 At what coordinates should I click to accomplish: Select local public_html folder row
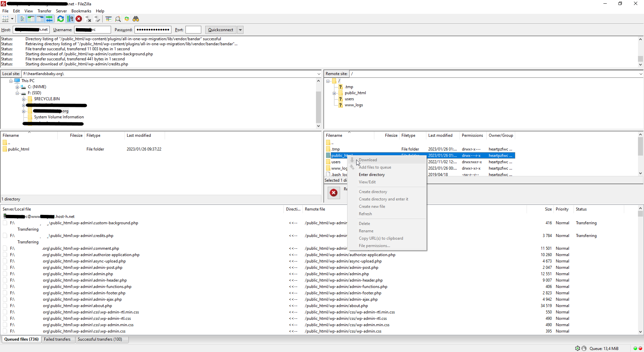82,149
